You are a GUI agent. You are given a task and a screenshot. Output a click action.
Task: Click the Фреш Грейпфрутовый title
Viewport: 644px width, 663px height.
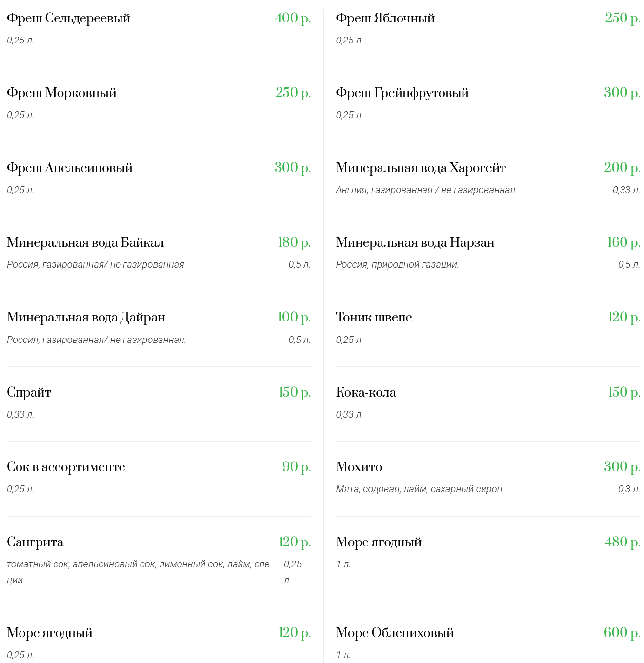tap(402, 93)
